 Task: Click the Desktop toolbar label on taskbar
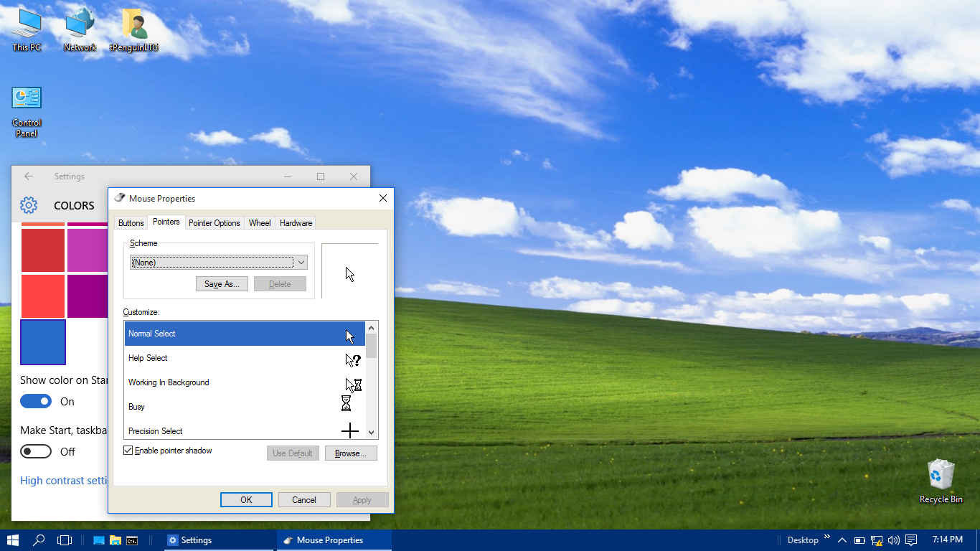point(803,540)
